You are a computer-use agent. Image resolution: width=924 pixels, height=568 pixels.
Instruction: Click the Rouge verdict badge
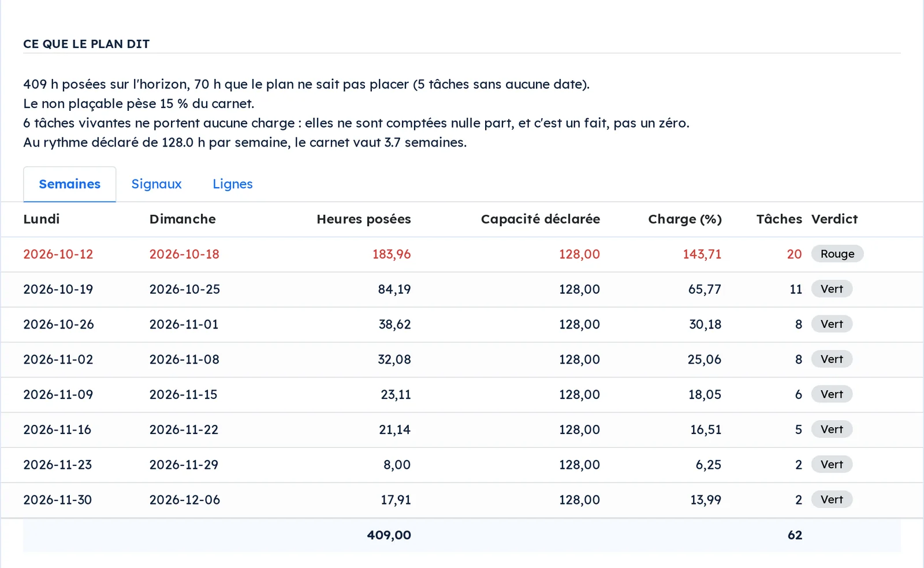(837, 254)
